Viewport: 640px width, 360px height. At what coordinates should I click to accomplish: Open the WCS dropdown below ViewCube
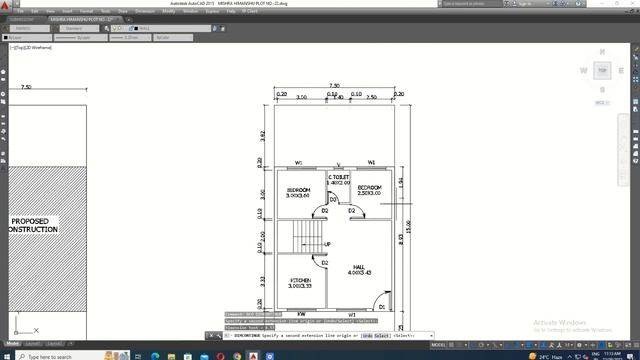(602, 103)
